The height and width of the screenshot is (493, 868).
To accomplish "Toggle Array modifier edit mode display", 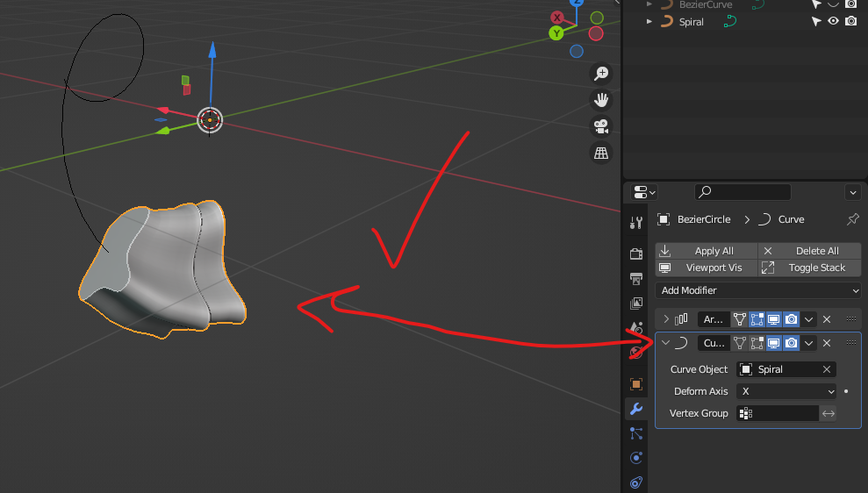I will pos(757,319).
